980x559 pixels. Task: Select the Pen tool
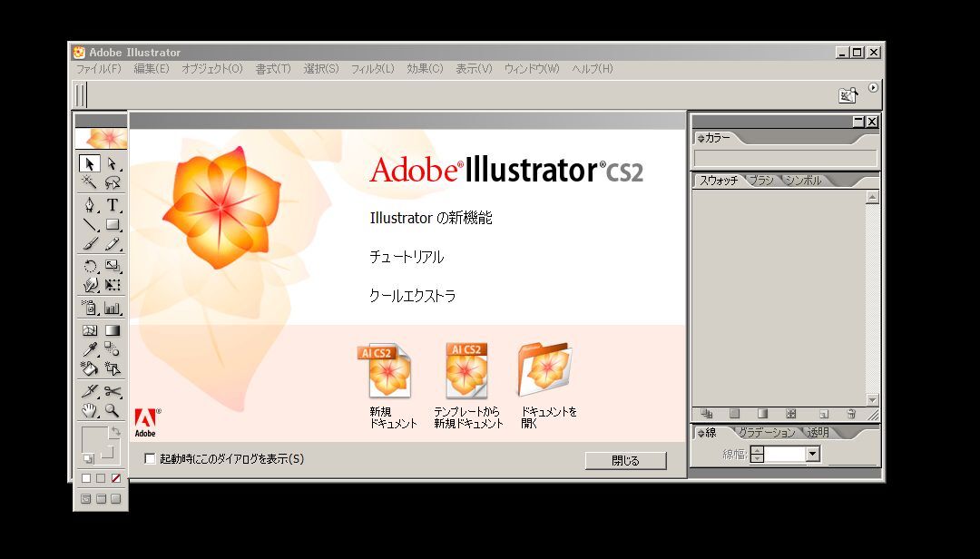coord(89,205)
